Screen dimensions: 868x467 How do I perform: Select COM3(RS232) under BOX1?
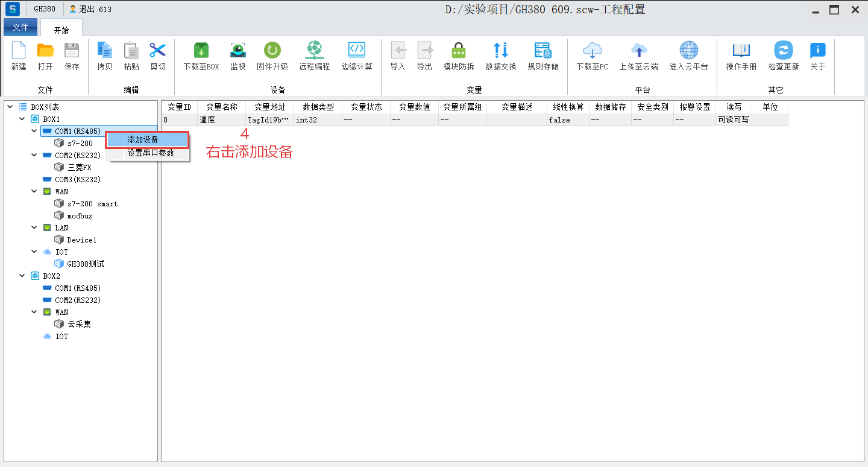pos(78,179)
